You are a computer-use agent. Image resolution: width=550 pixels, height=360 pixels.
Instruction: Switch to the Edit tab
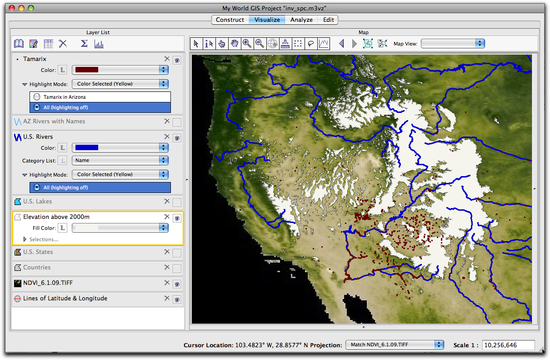(328, 20)
